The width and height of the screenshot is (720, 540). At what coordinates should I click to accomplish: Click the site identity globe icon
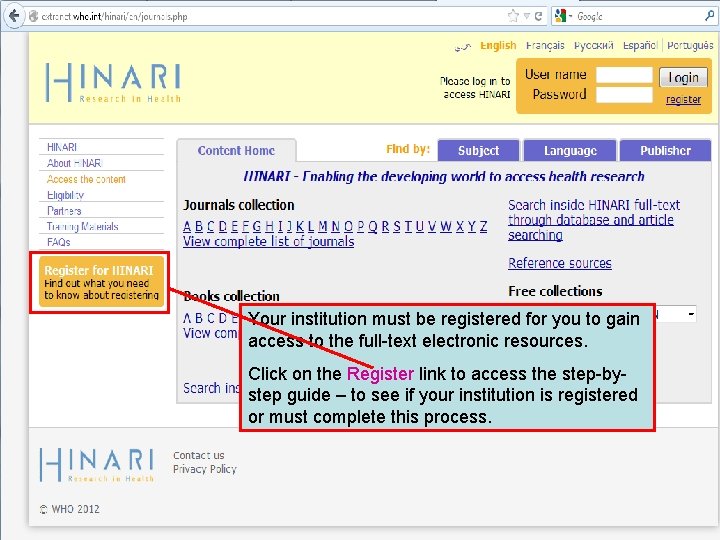[33, 17]
